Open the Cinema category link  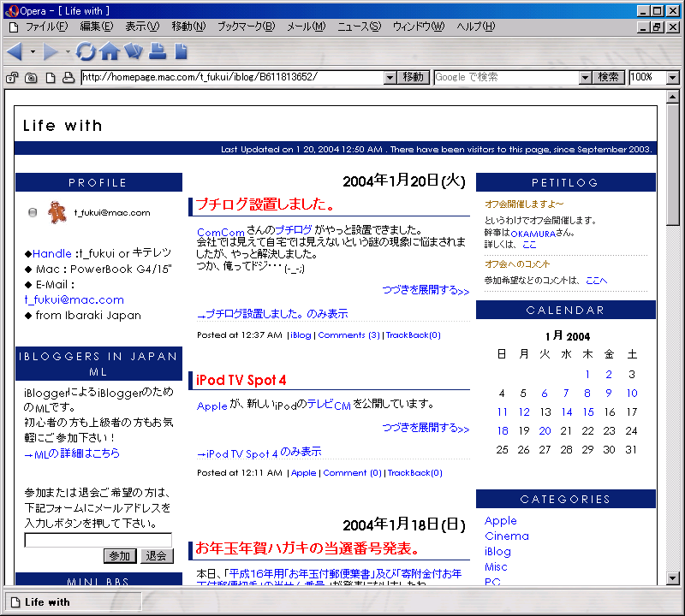click(x=507, y=536)
